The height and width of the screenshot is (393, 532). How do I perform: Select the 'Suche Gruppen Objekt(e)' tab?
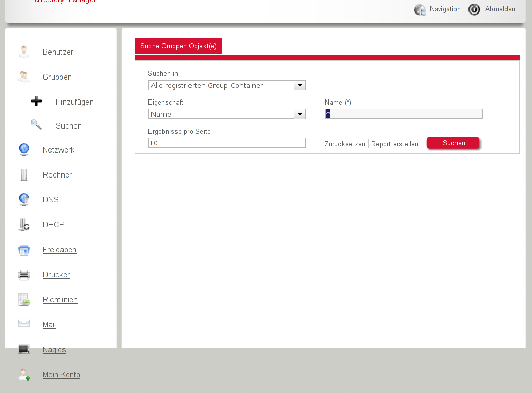(x=178, y=46)
